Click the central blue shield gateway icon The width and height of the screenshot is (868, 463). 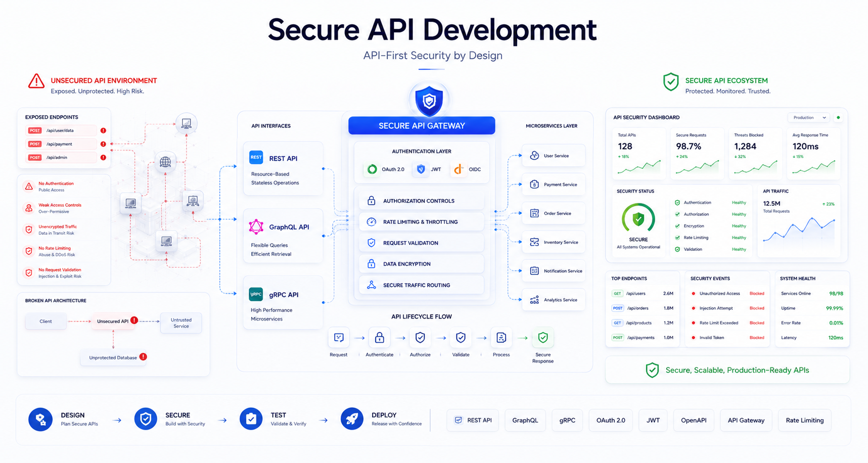click(x=429, y=100)
